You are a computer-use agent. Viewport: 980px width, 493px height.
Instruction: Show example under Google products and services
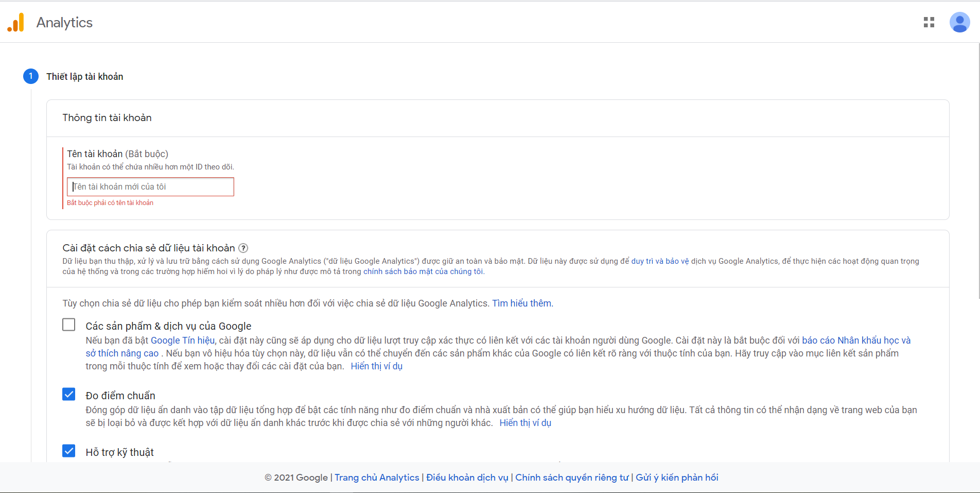[377, 366]
